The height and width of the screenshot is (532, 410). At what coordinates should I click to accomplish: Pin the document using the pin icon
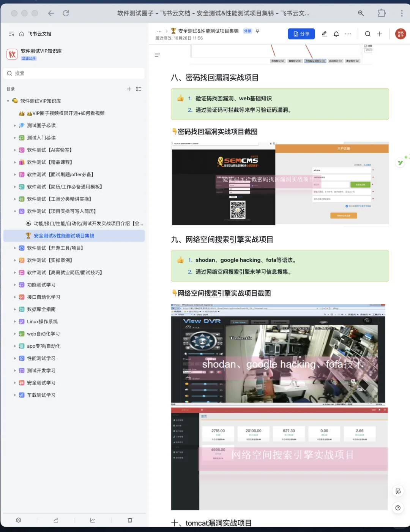[258, 31]
